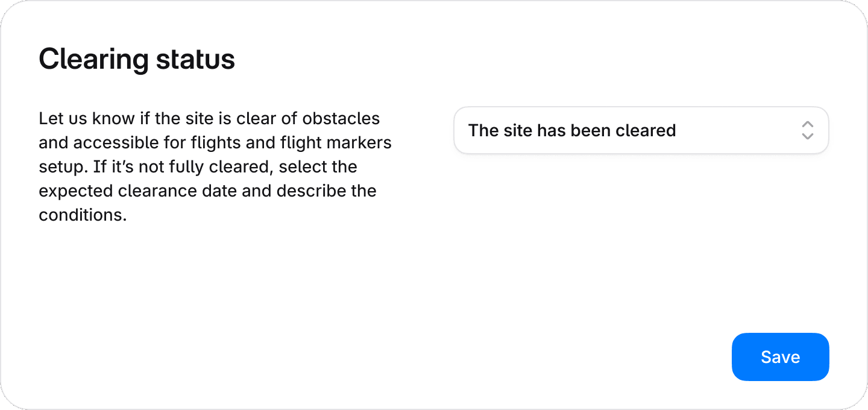Select the 'The site has been cleared' combo box
Image resolution: width=868 pixels, height=410 pixels.
pyautogui.click(x=641, y=130)
